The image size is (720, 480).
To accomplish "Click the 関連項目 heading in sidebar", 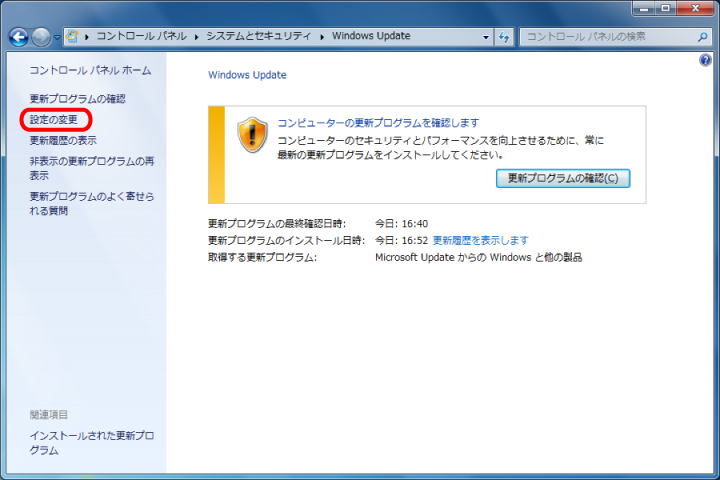I will pos(49,415).
